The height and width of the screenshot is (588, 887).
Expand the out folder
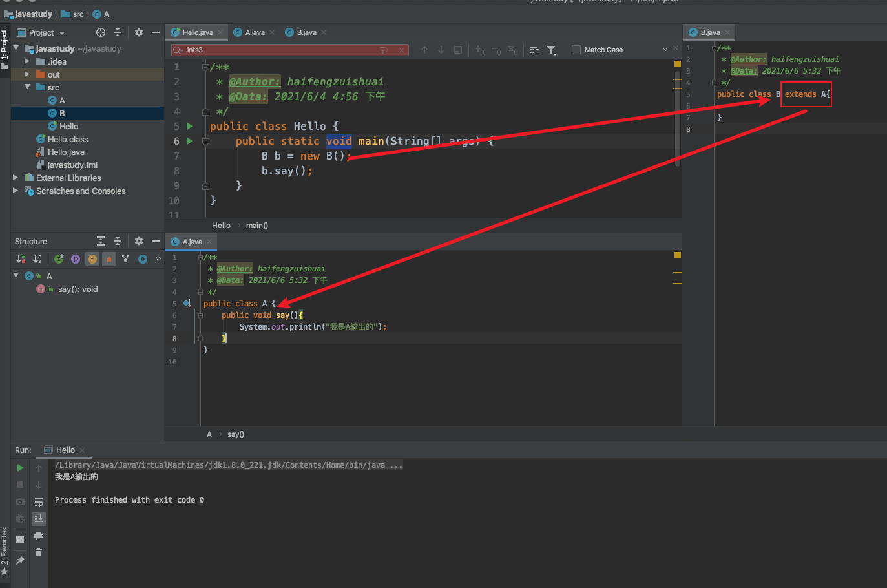[27, 74]
